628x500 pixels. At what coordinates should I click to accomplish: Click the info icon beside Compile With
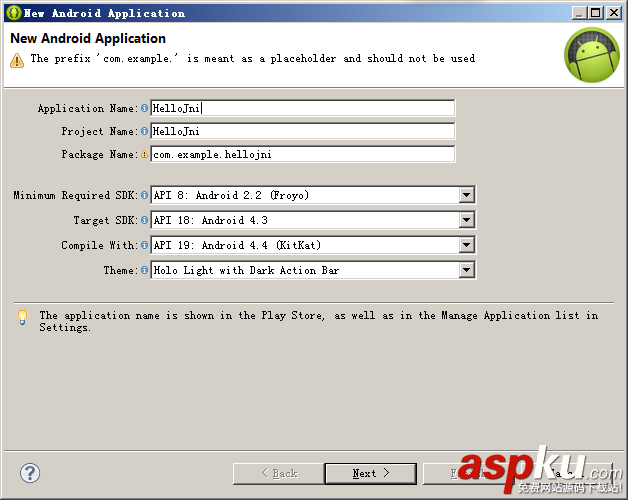[x=144, y=245]
